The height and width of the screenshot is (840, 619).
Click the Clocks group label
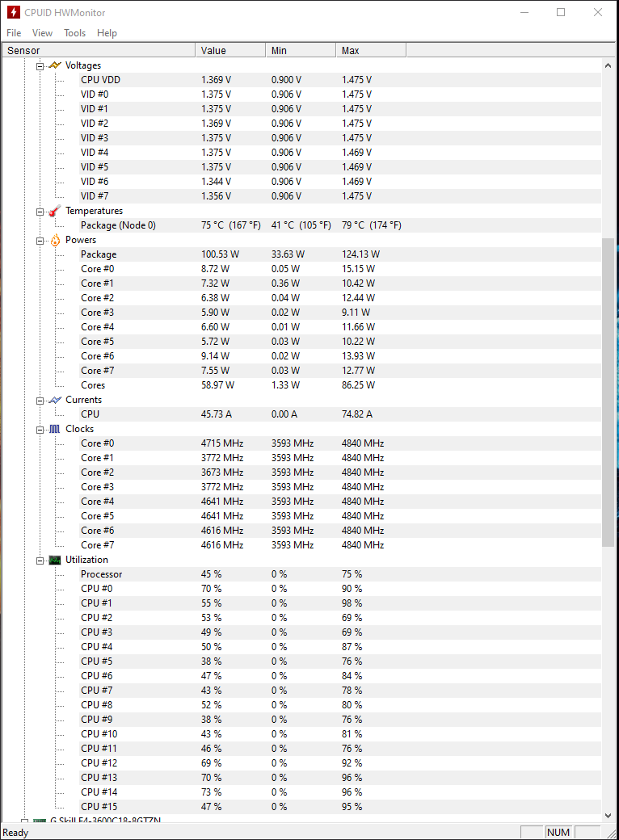[x=79, y=429]
